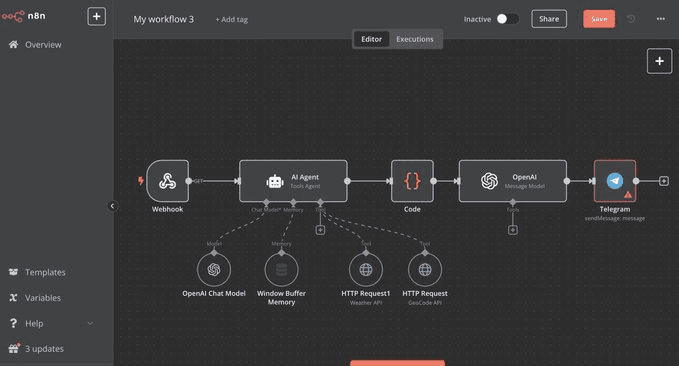Select HTTP Request GeoCode API node
Screen dimensions: 679x366
pyautogui.click(x=425, y=270)
